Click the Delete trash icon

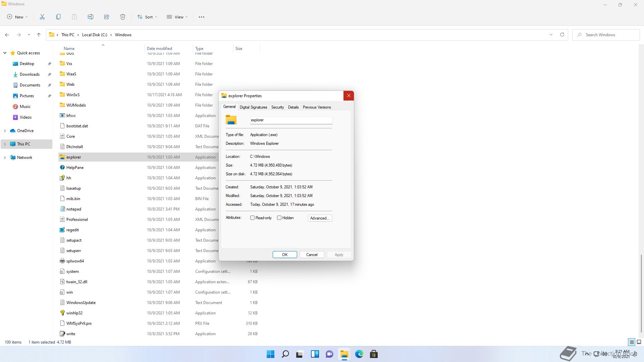coord(123,17)
